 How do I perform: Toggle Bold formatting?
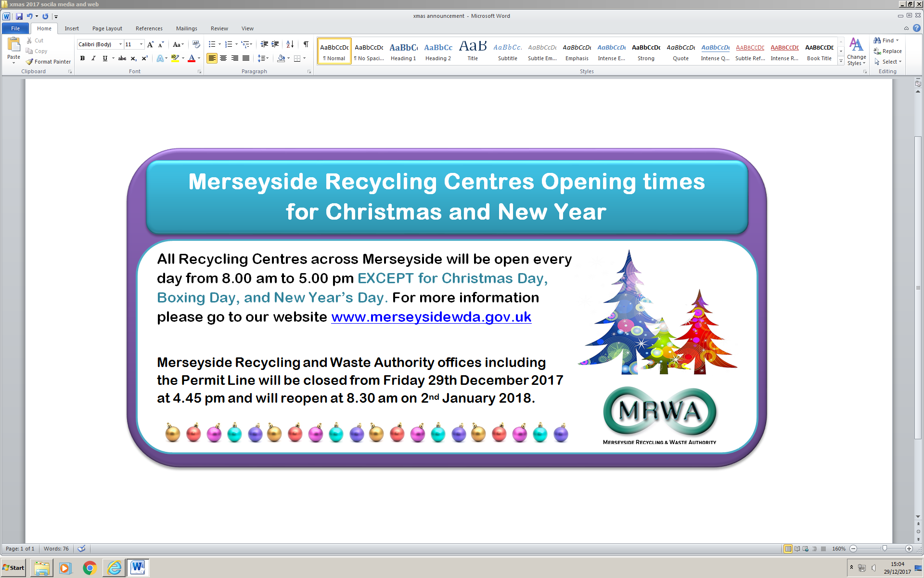(x=83, y=58)
